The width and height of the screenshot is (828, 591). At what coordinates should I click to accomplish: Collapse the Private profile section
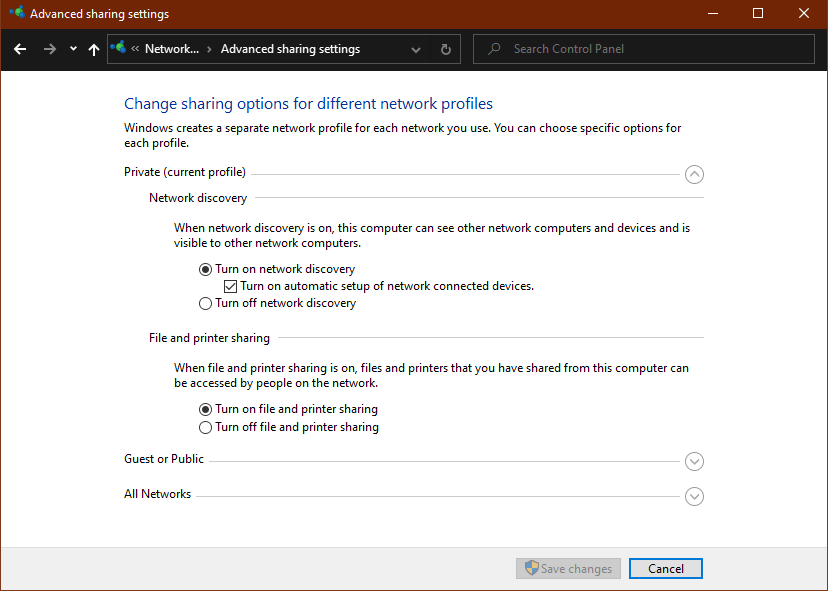[x=694, y=174]
